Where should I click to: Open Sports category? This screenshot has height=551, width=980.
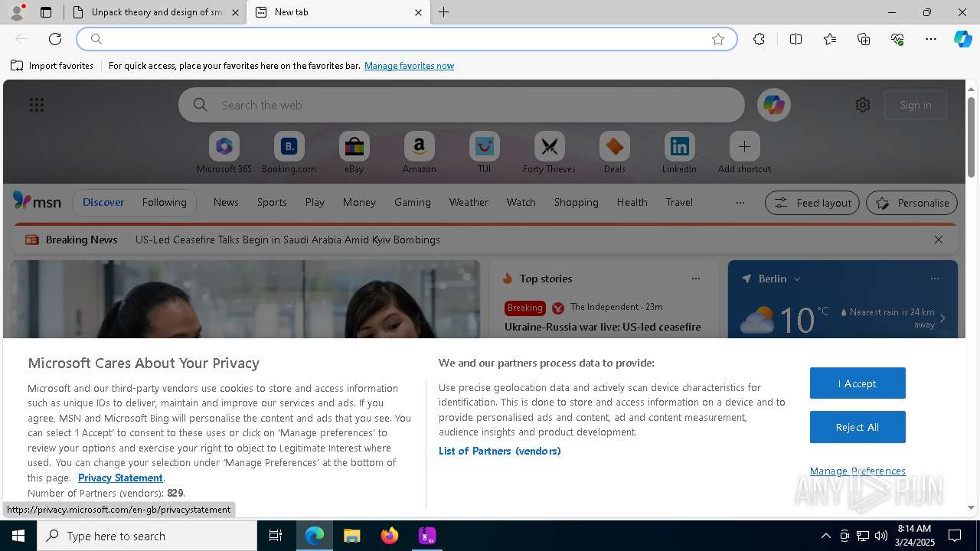click(272, 202)
